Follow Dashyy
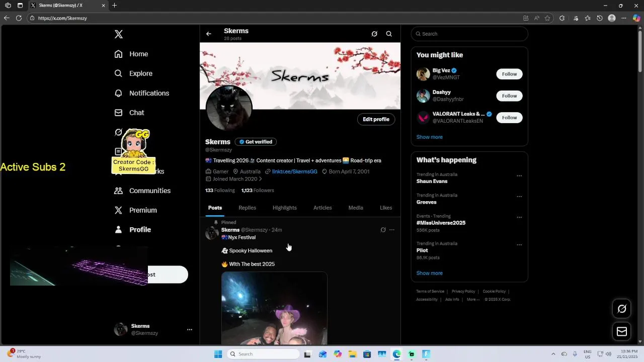Image resolution: width=644 pixels, height=362 pixels. click(x=509, y=96)
